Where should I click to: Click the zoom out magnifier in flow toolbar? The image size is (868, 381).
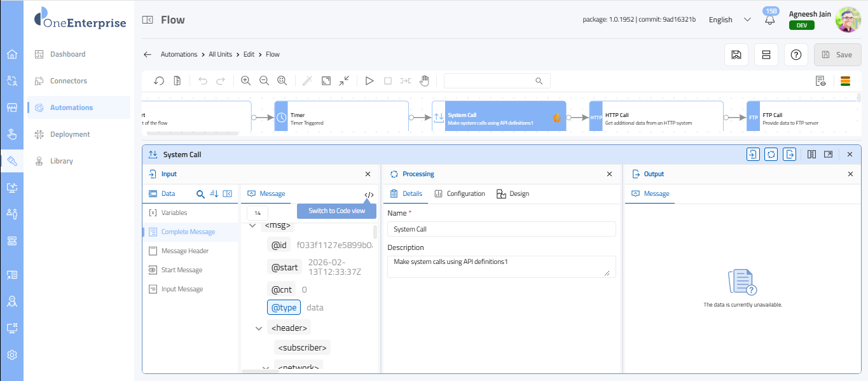[x=264, y=81]
